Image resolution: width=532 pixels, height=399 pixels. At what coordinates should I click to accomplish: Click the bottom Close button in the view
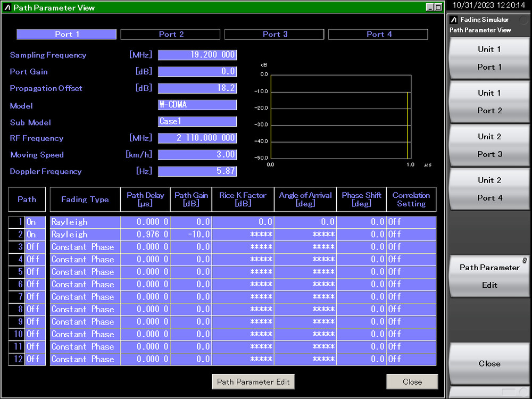[412, 381]
